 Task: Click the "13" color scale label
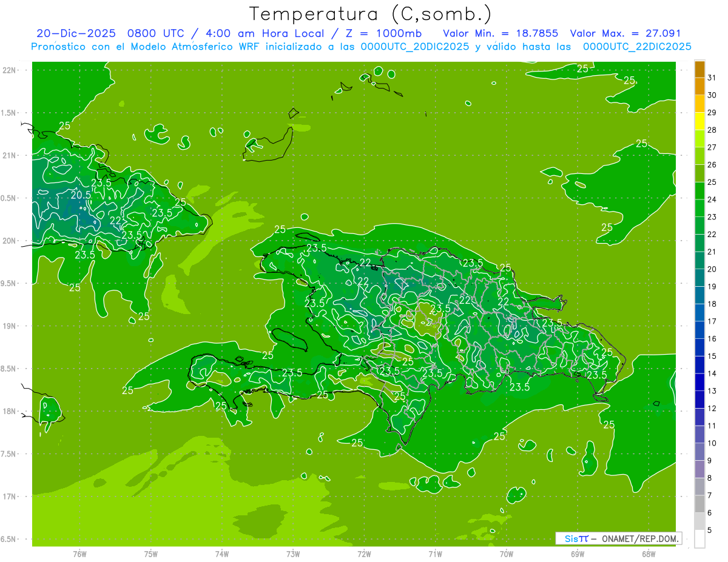point(712,391)
